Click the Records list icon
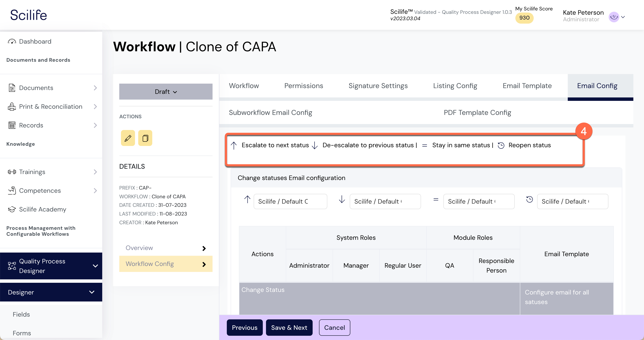The image size is (644, 340). [x=12, y=125]
